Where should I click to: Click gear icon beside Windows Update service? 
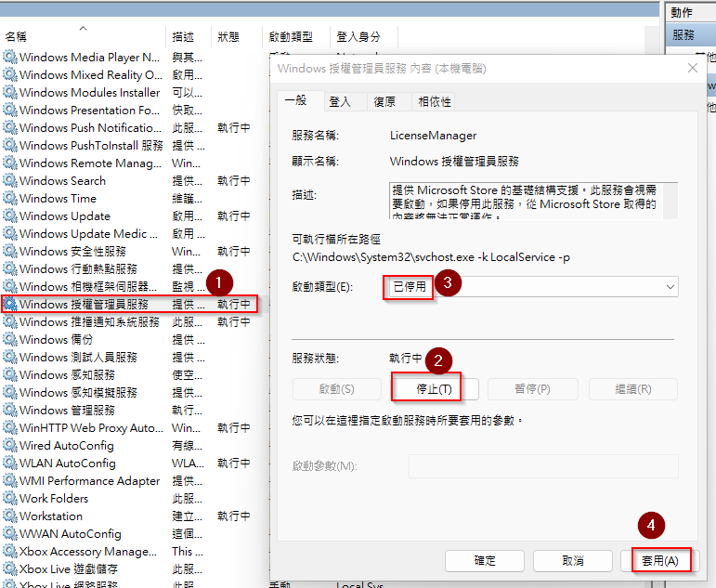click(x=9, y=216)
